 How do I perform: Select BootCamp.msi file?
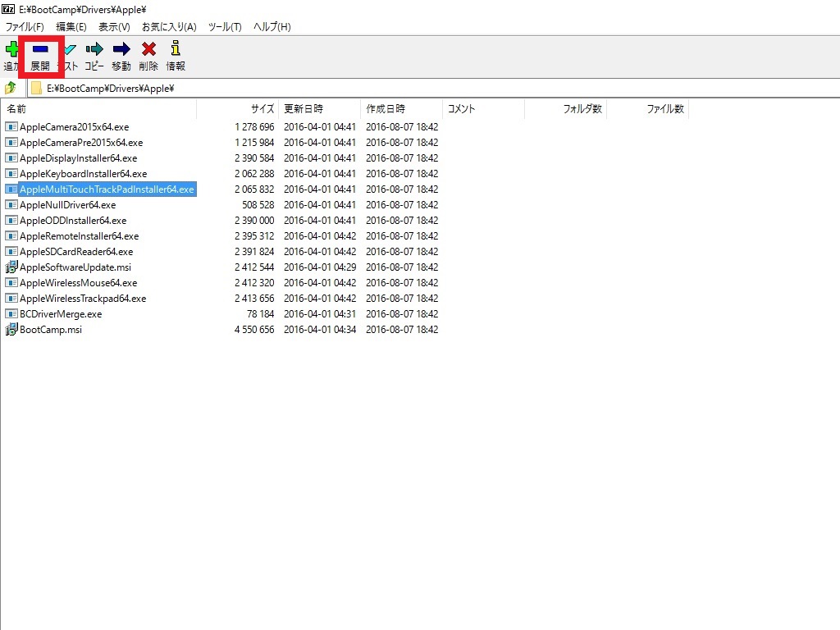point(51,329)
